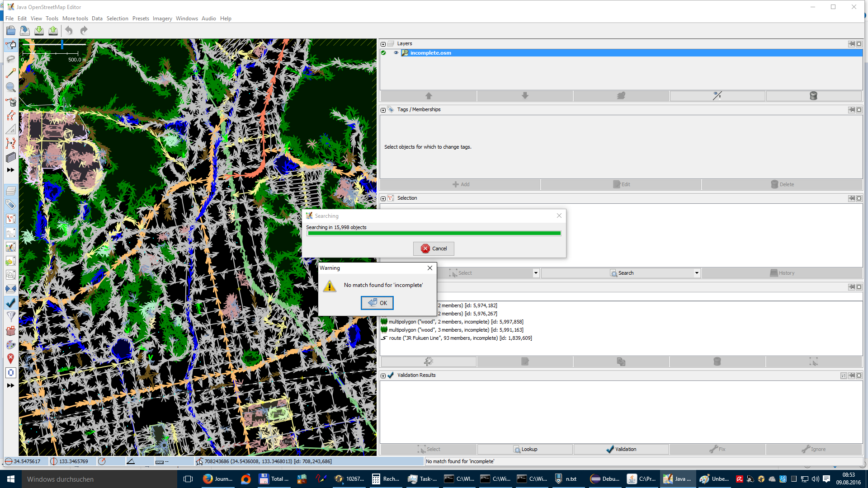This screenshot has height=488, width=868.
Task: Select the Lasso selection tool
Action: click(11, 59)
